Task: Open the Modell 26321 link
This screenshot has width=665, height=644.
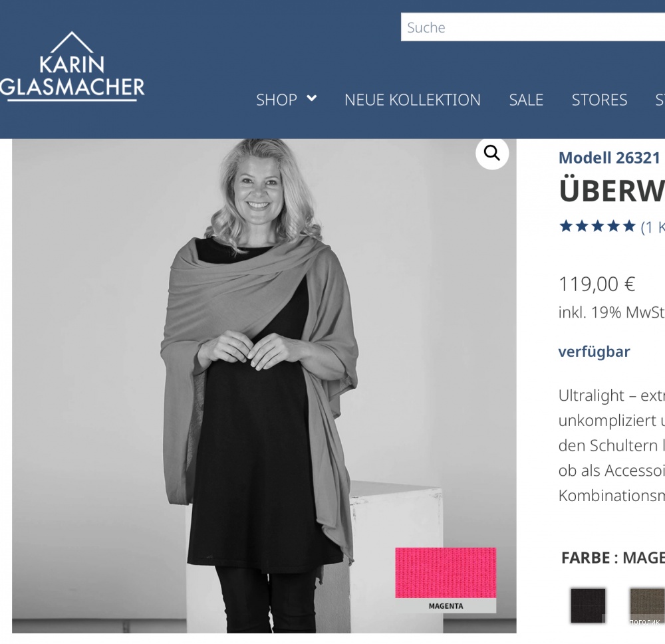Action: 609,158
